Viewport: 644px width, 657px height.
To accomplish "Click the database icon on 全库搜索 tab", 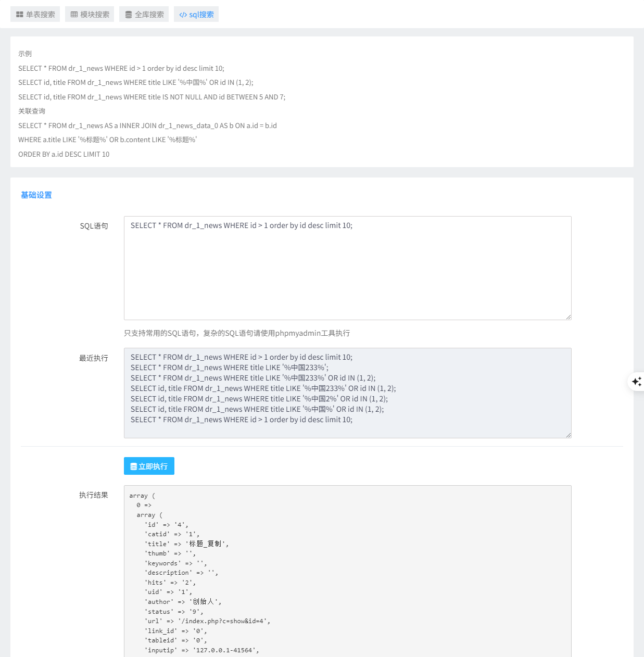I will 129,15.
